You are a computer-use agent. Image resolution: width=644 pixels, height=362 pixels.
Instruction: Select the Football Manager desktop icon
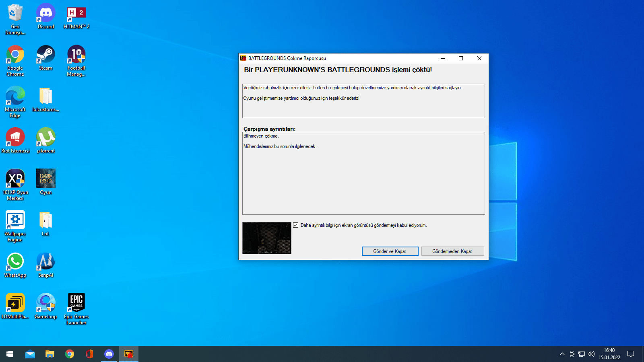(76, 60)
